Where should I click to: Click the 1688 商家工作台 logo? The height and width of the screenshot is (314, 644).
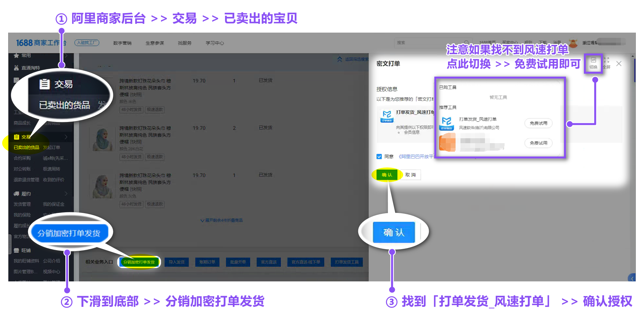tap(41, 43)
